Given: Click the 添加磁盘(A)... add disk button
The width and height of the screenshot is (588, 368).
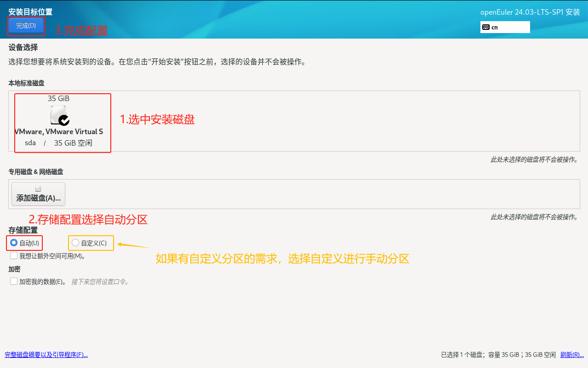Looking at the screenshot, I should click(x=39, y=193).
